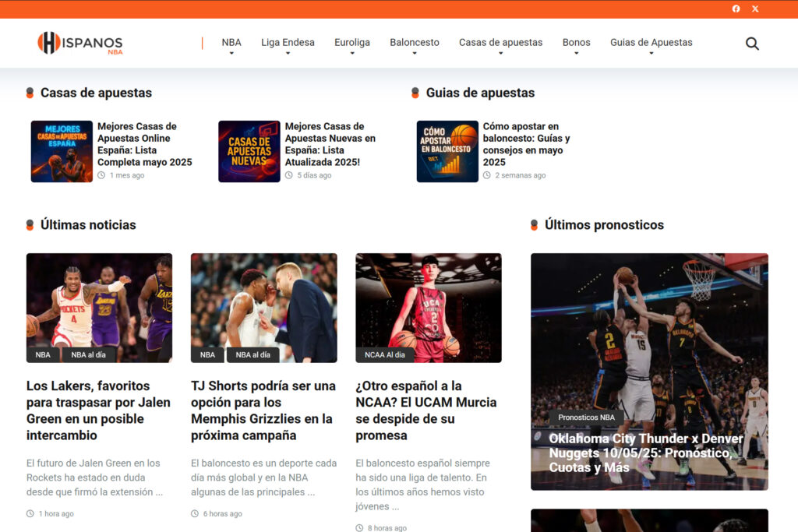Open the X (Twitter) icon in top bar
The width and height of the screenshot is (798, 532).
point(755,9)
